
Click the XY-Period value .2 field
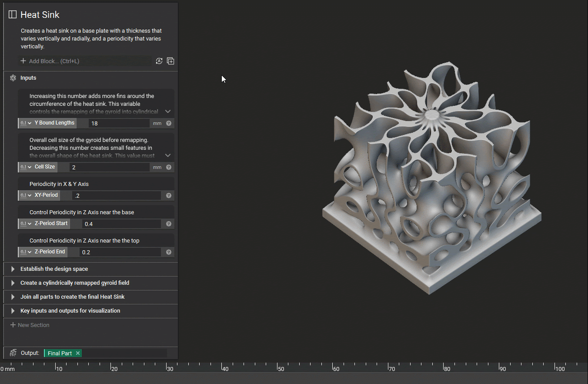click(x=117, y=195)
